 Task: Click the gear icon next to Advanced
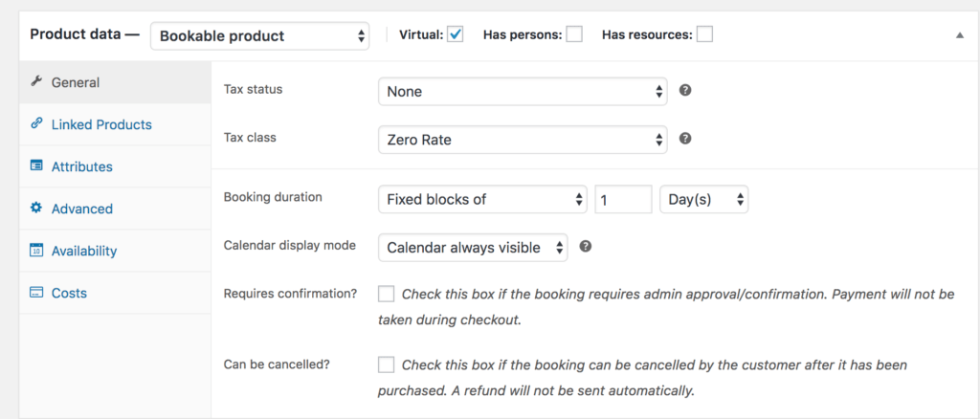tap(36, 209)
